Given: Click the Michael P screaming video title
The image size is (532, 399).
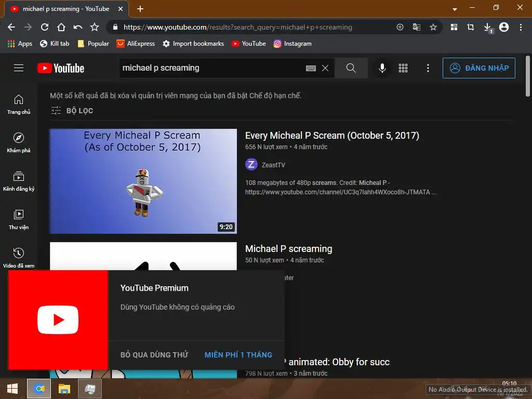Looking at the screenshot, I should click(x=289, y=249).
